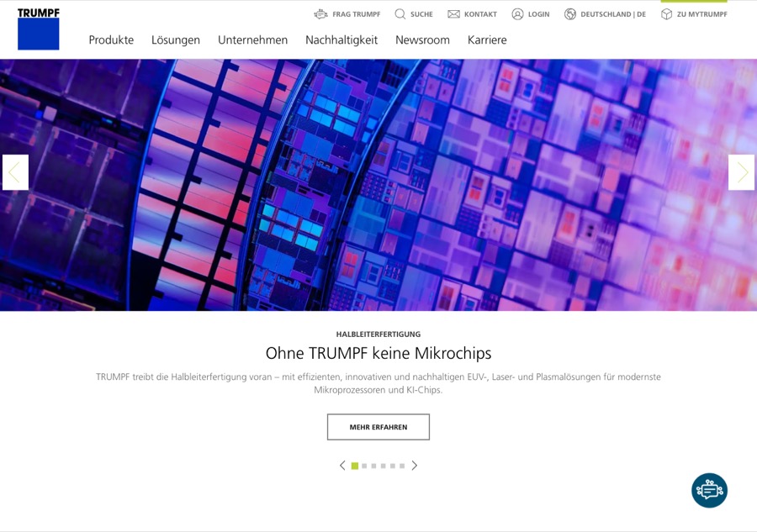Open the Nachhaltigkeit menu
Image resolution: width=757 pixels, height=532 pixels.
(341, 40)
